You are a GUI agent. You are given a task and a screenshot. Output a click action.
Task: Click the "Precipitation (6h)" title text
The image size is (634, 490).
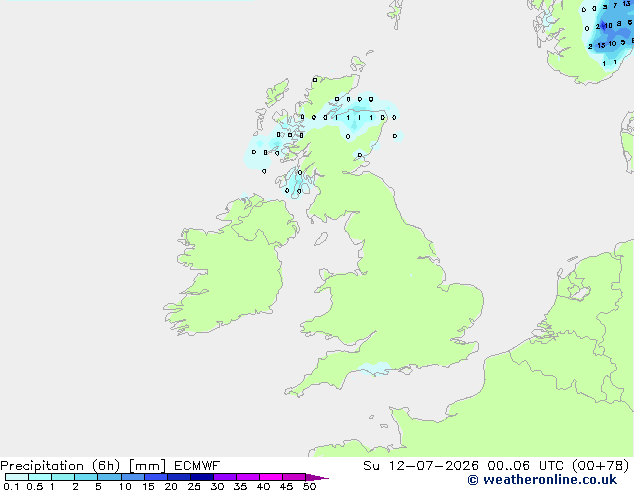pos(60,466)
